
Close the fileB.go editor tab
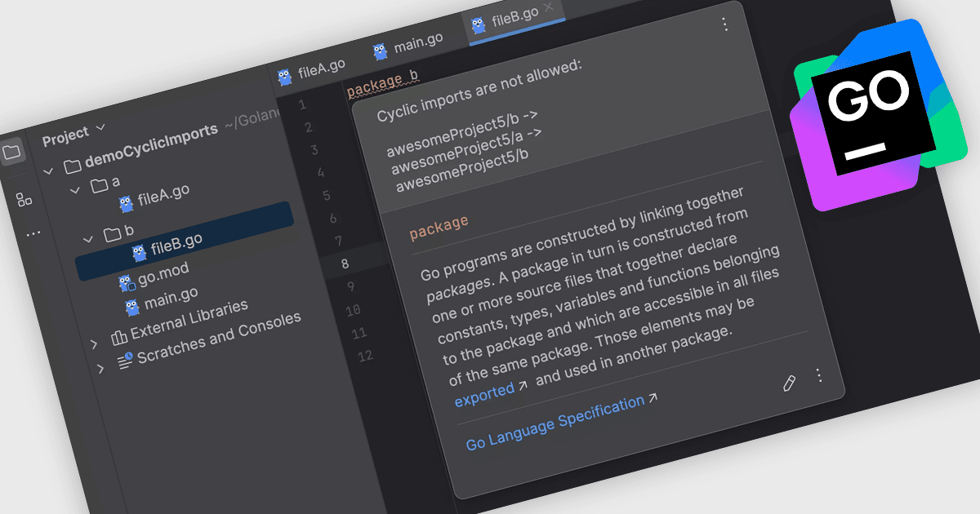point(549,7)
